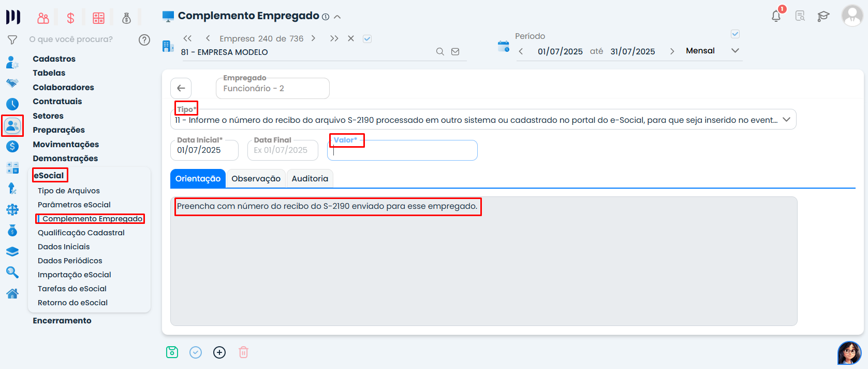Collapse the Complemento Empregado title chevron
The image size is (868, 369).
(337, 17)
